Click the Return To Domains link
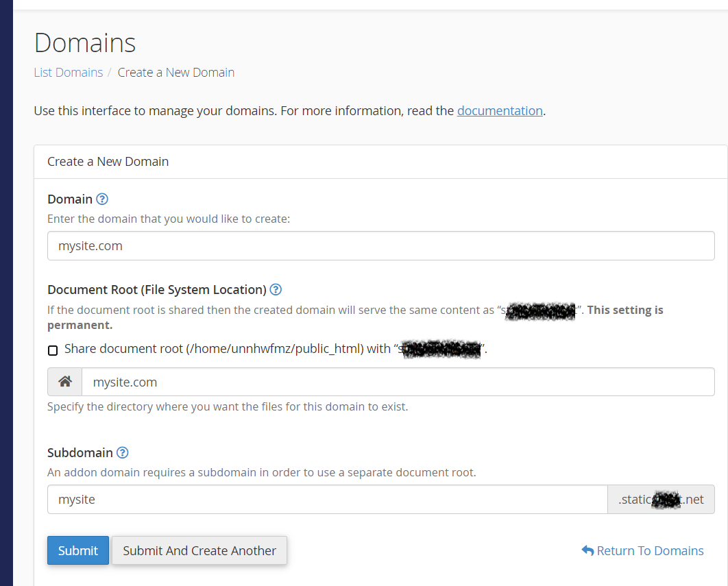The image size is (728, 586). pyautogui.click(x=648, y=550)
